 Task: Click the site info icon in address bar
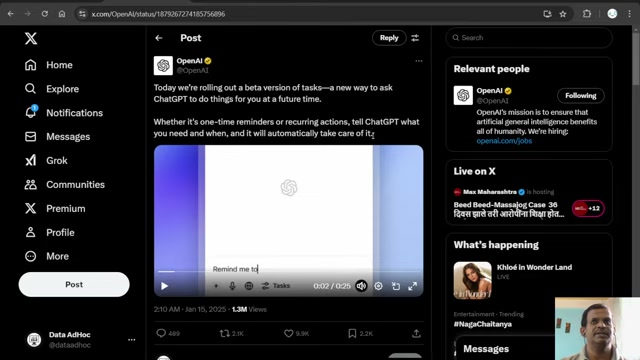[x=82, y=14]
